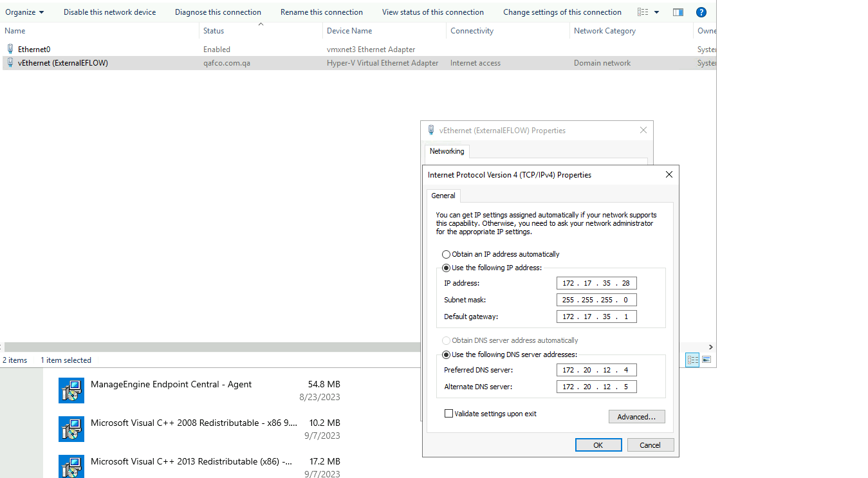Switch to the Networking tab
Screen dimensions: 868x478
[447, 151]
